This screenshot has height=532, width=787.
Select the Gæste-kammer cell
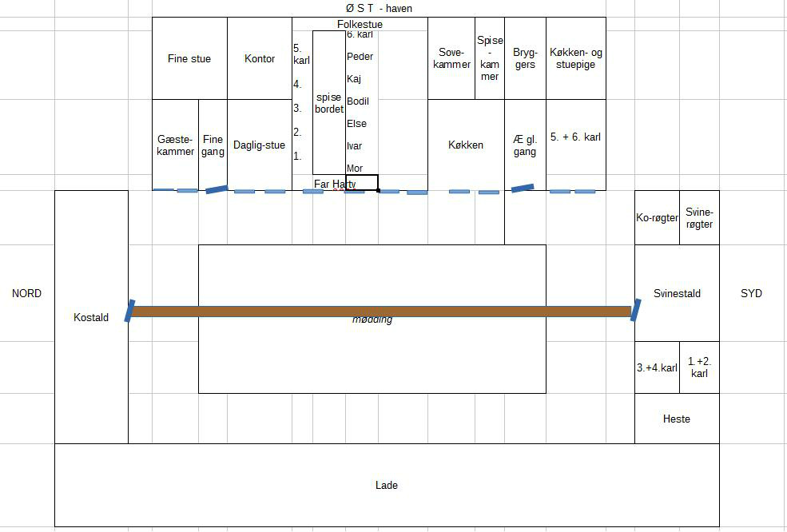pyautogui.click(x=175, y=145)
